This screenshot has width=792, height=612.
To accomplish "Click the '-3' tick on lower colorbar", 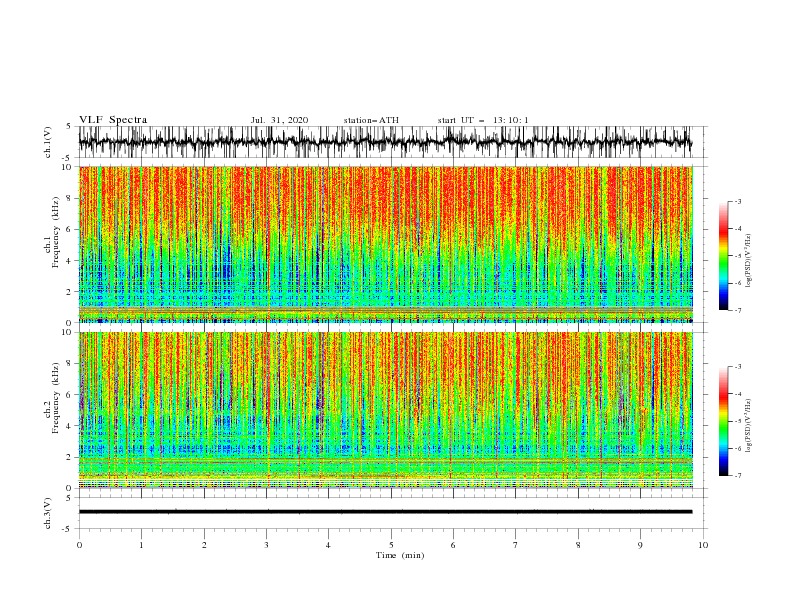I will click(x=738, y=367).
